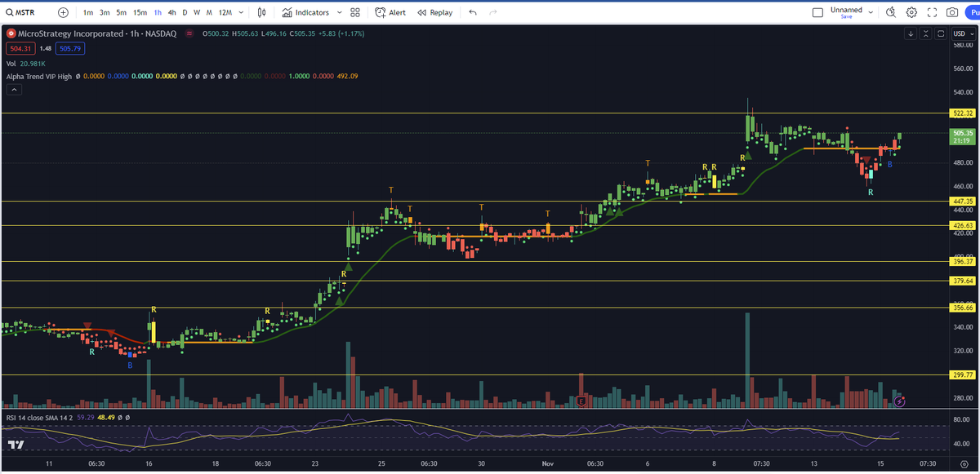Select the 1m timeframe
The height and width of the screenshot is (474, 980).
point(88,12)
